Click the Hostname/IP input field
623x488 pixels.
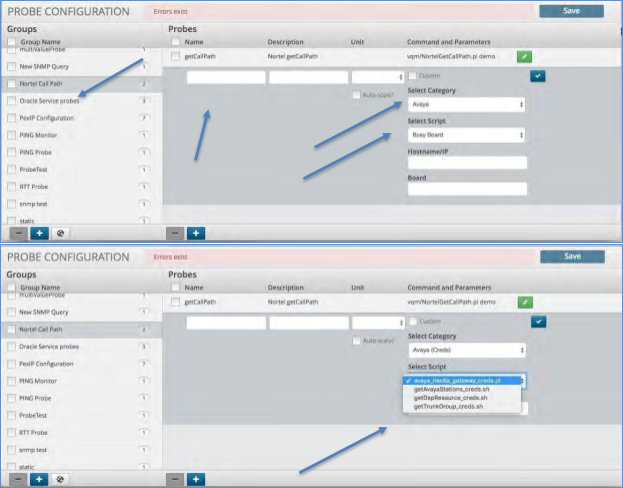[x=467, y=162]
